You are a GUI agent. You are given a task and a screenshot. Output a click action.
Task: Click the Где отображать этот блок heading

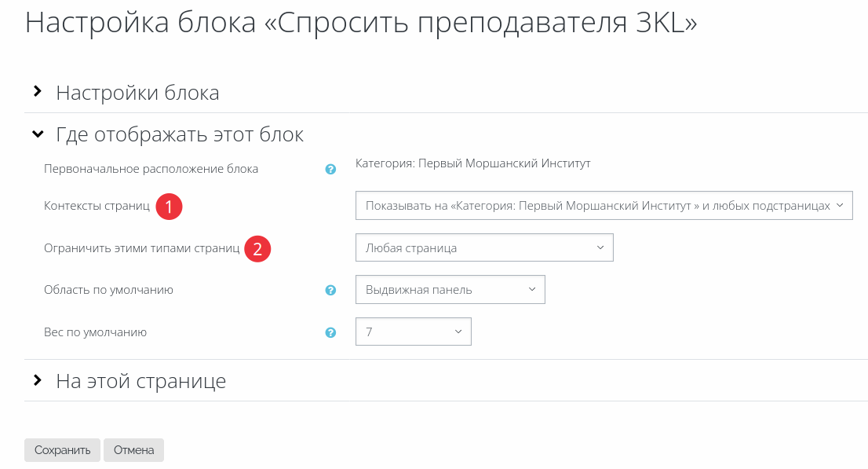180,134
